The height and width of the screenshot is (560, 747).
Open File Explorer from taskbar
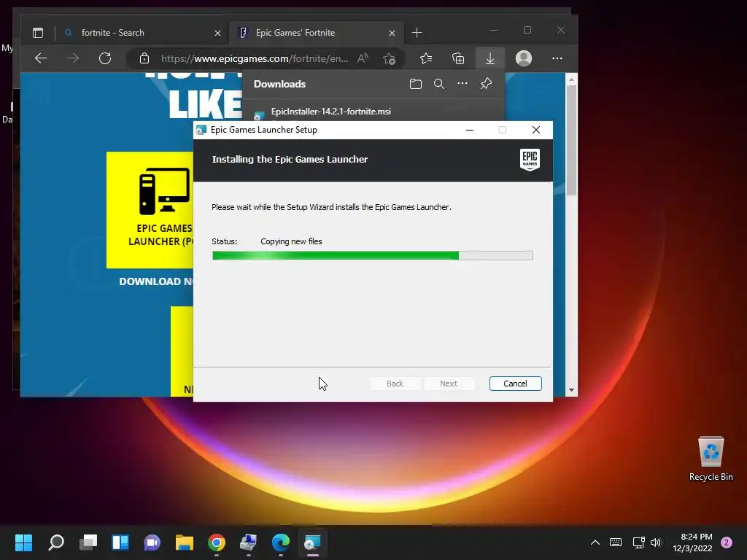click(x=185, y=542)
